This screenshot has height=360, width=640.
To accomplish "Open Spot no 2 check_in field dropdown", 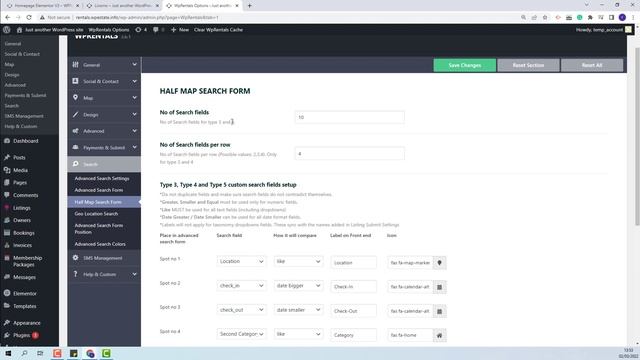I will (241, 286).
